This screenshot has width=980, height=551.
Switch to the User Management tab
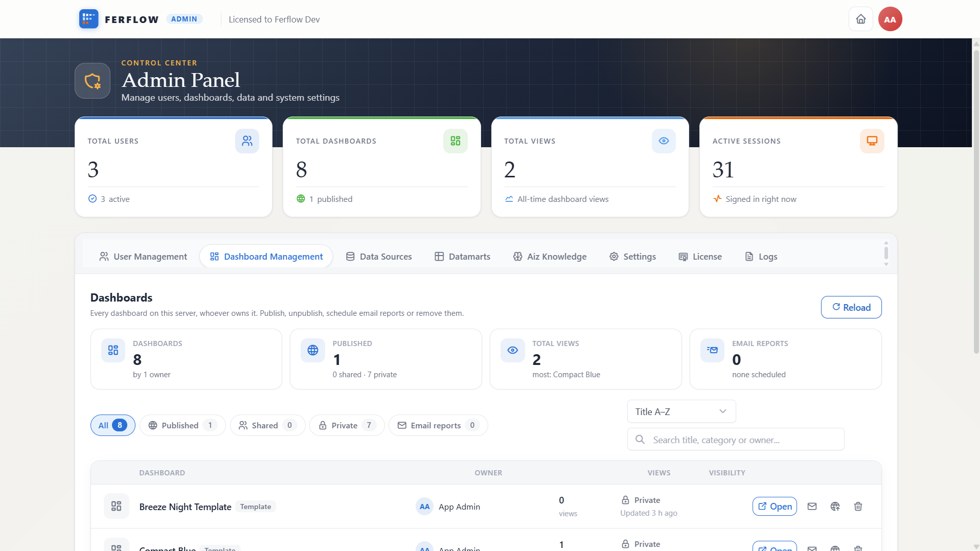pyautogui.click(x=143, y=257)
